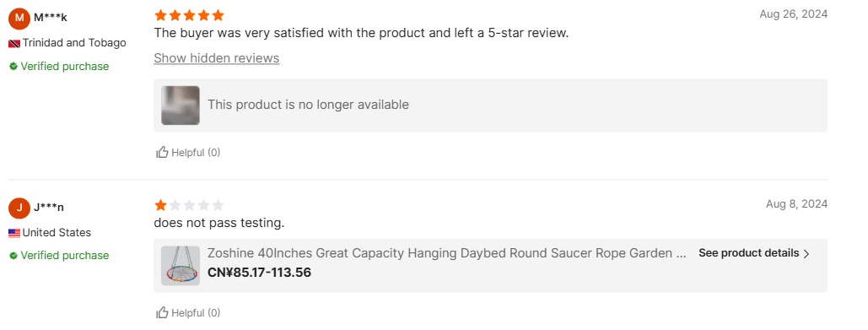868x330 pixels.
Task: Click thumbs-up icon on J***n's review
Action: coord(162,313)
